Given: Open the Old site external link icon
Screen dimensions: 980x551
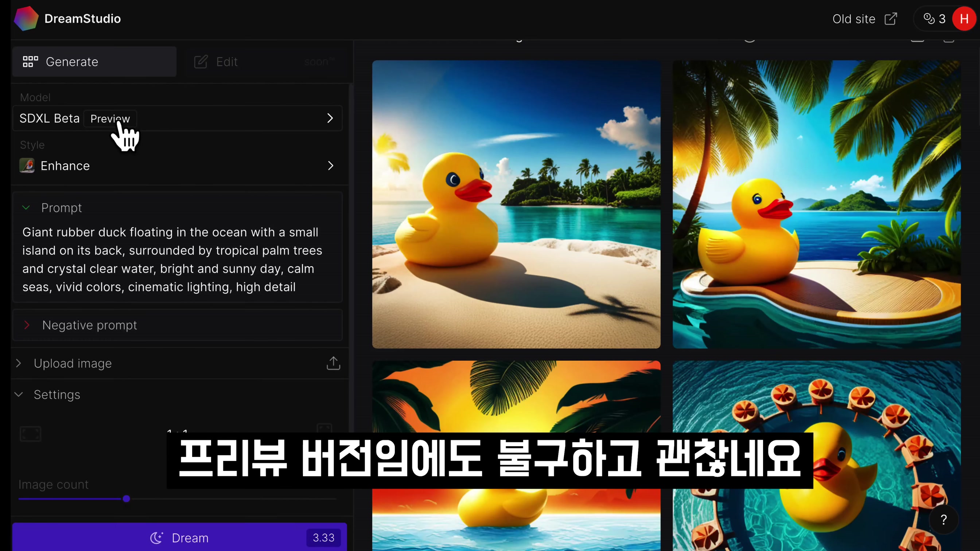Looking at the screenshot, I should [891, 19].
